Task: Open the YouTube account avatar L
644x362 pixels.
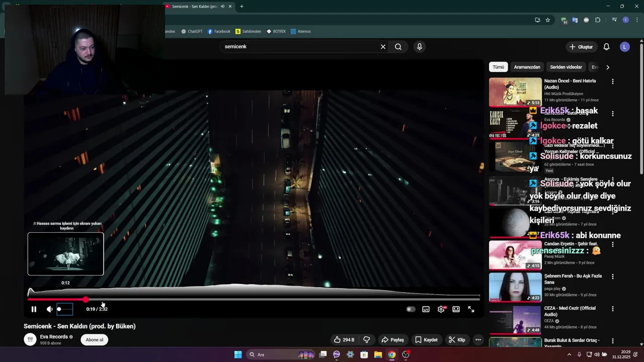Action: [625, 47]
